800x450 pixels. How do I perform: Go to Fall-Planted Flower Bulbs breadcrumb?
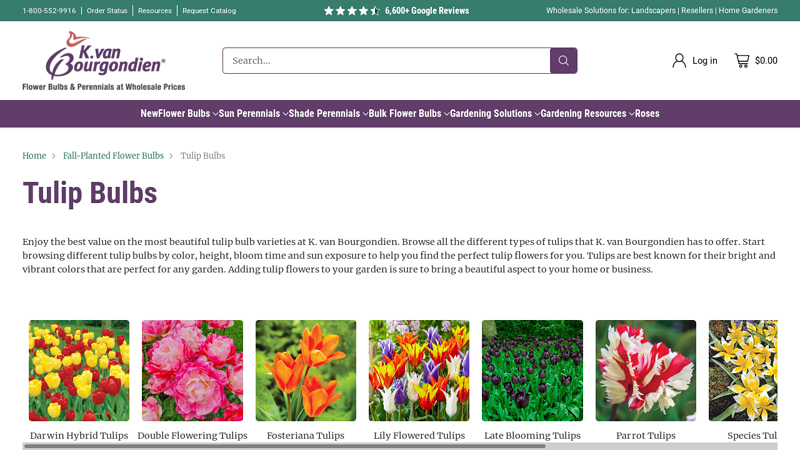point(113,156)
